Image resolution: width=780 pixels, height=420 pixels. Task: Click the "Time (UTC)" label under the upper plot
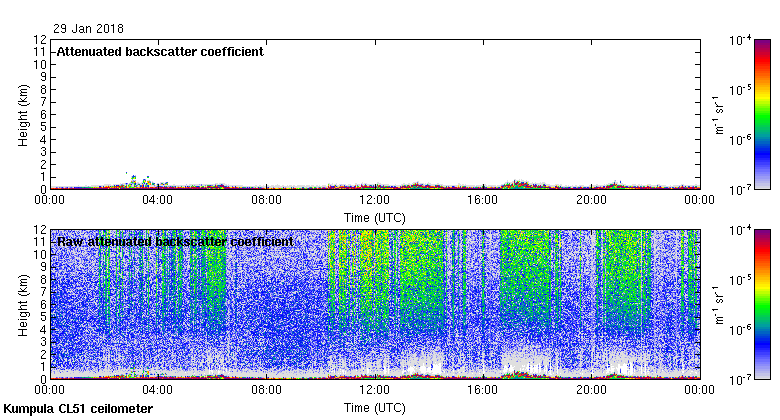[x=375, y=217]
